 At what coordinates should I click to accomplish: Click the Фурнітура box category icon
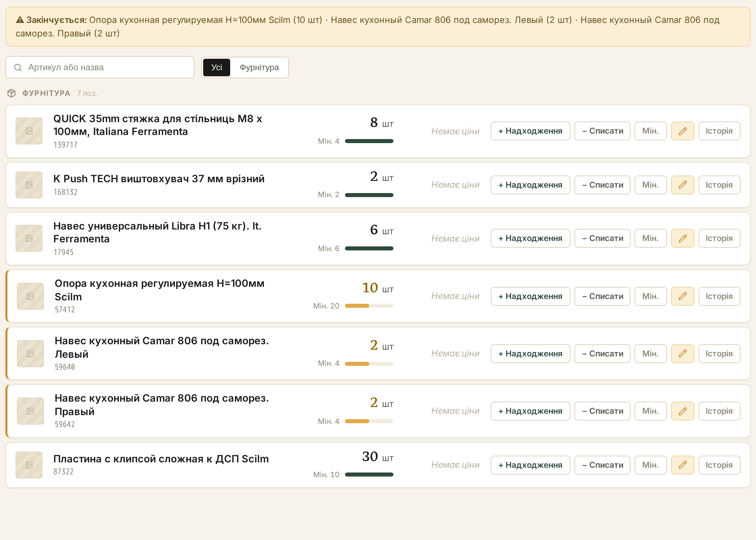pyautogui.click(x=11, y=93)
